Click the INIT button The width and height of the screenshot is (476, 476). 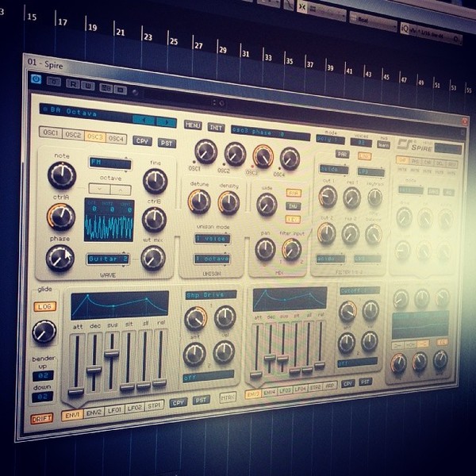[216, 128]
